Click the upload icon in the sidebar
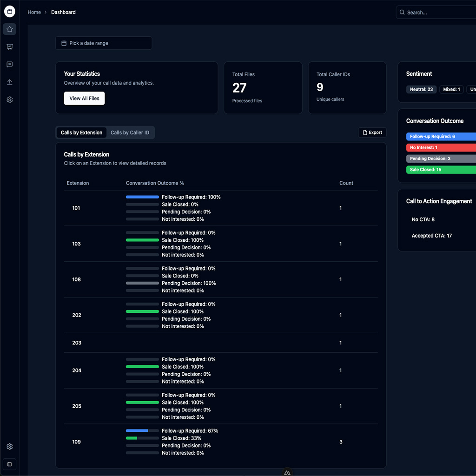 (9, 82)
